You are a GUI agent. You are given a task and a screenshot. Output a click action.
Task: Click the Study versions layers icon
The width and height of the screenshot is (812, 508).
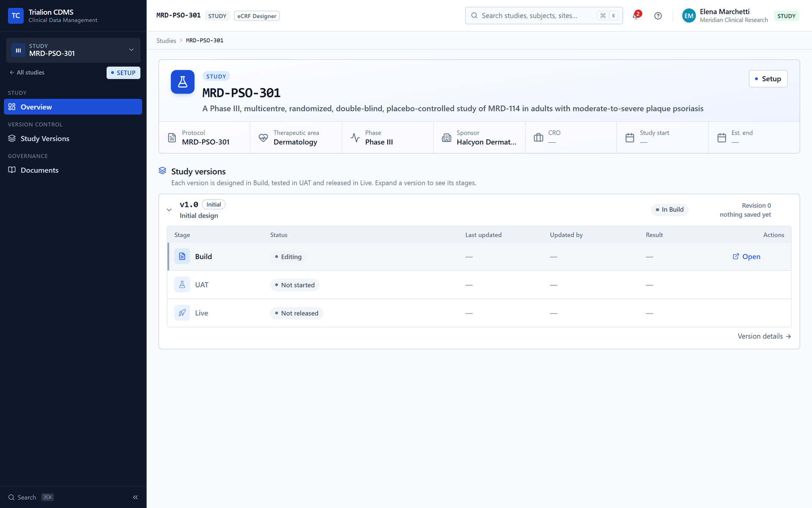coord(162,171)
